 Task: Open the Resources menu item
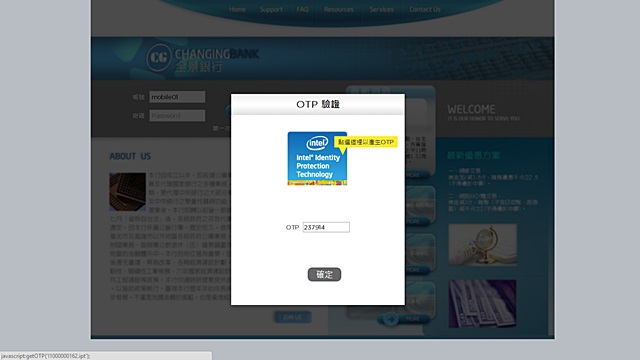point(338,9)
